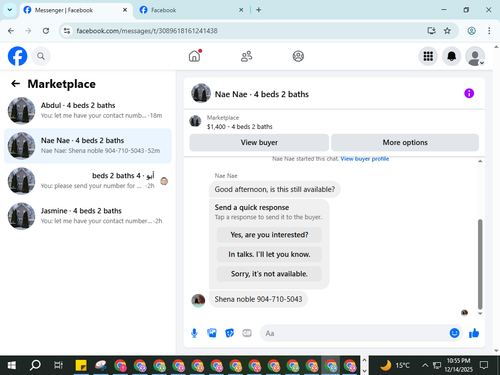The image size is (500, 375).
Task: Open the Menu grid icon
Action: point(428,56)
